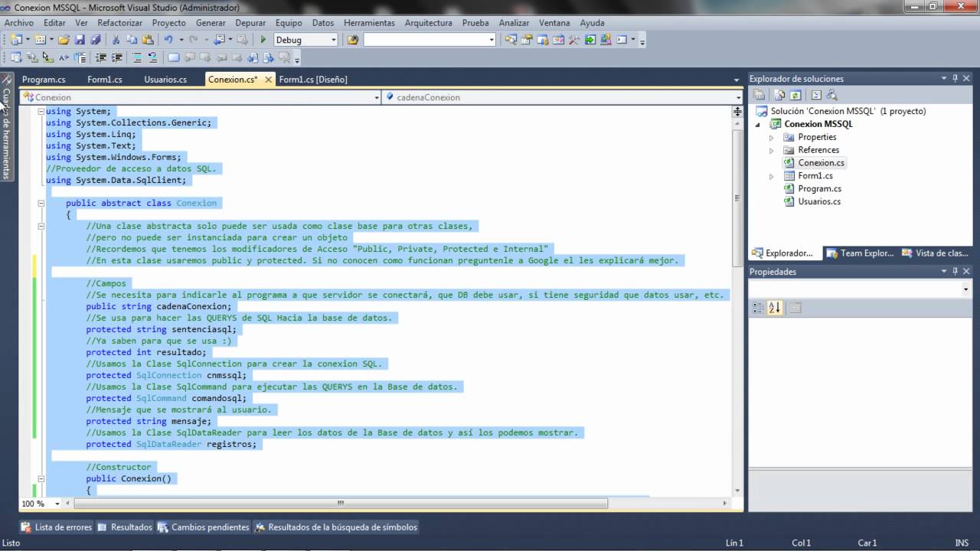Toggle a bookmark on the current line

[x=174, y=57]
